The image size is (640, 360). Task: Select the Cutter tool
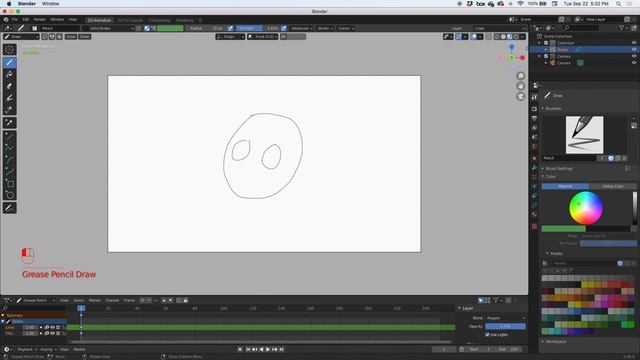pos(10,110)
